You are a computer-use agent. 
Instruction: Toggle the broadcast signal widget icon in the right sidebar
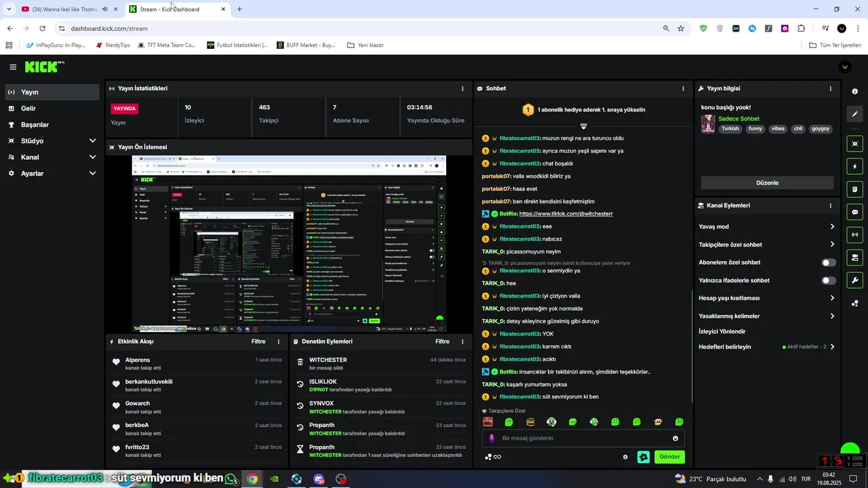854,235
